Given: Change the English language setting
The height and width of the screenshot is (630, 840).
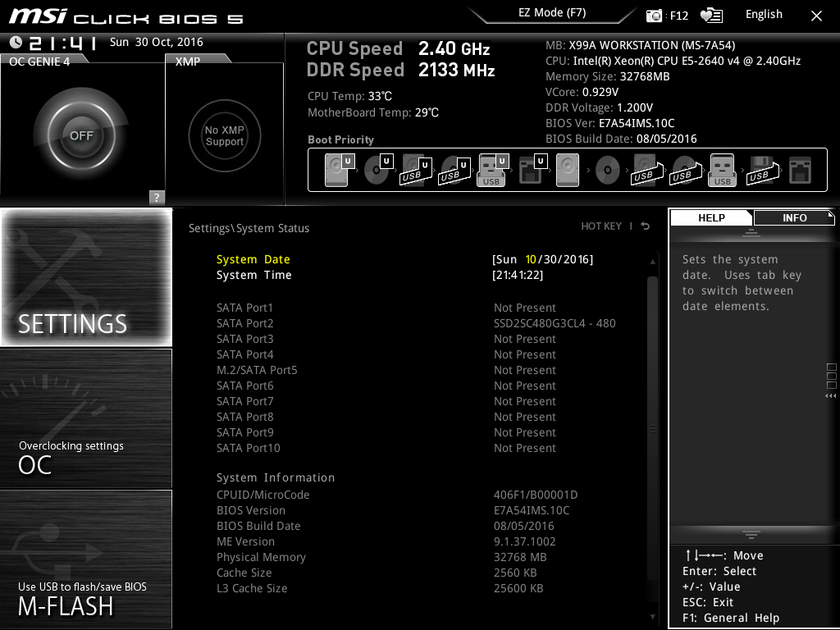Looking at the screenshot, I should 764,15.
